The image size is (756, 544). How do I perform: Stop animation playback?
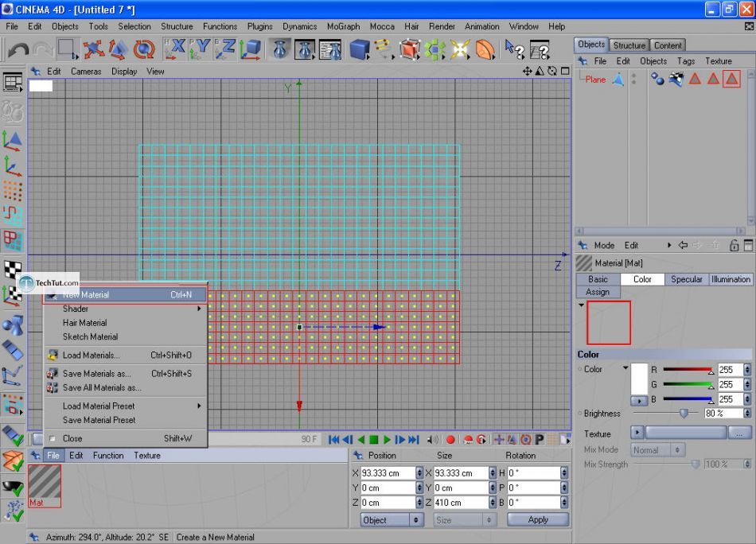374,440
